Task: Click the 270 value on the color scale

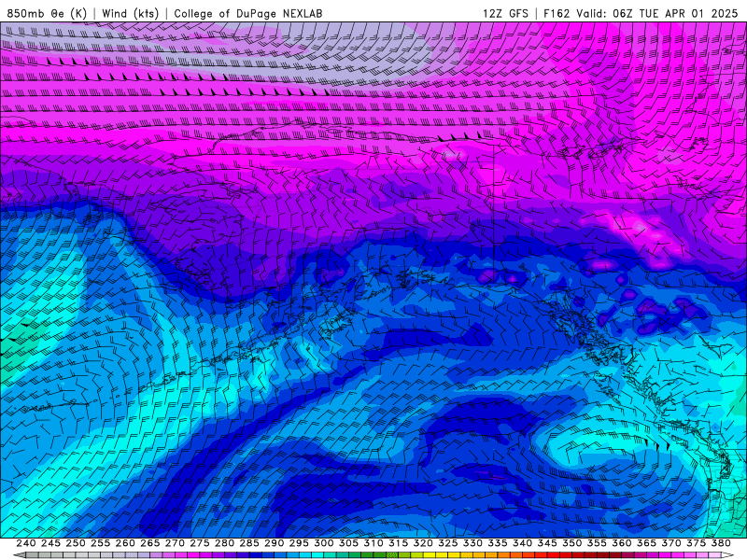Action: click(175, 543)
